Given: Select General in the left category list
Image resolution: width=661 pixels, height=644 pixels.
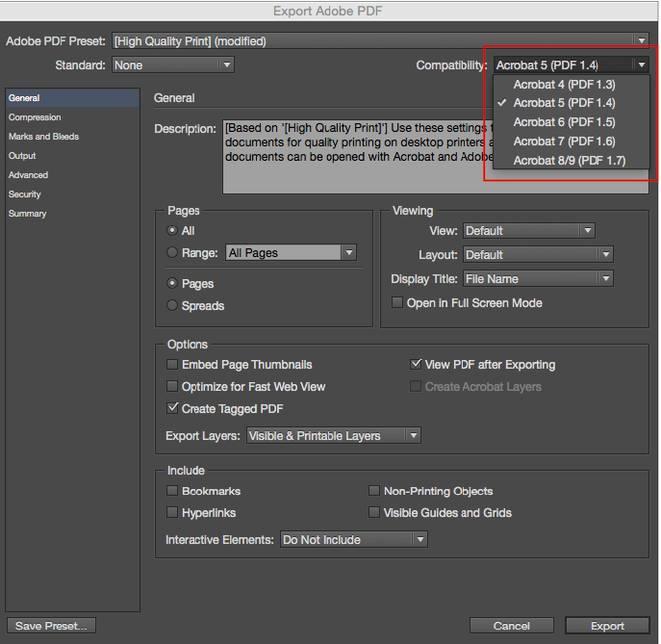Looking at the screenshot, I should point(72,98).
